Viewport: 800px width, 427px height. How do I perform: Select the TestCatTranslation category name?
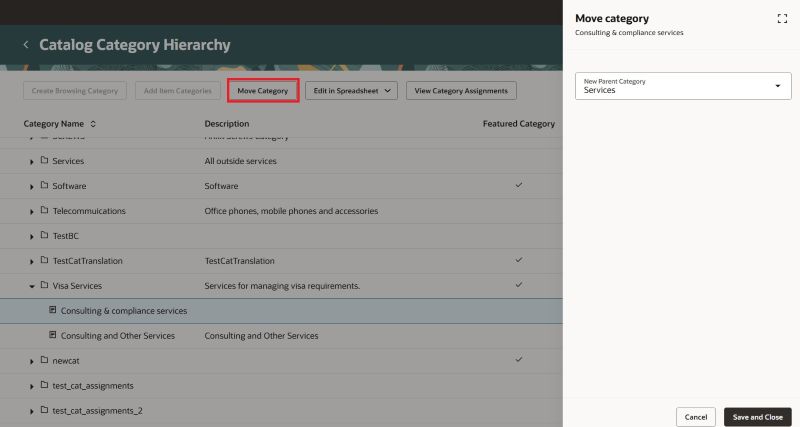[x=87, y=261]
